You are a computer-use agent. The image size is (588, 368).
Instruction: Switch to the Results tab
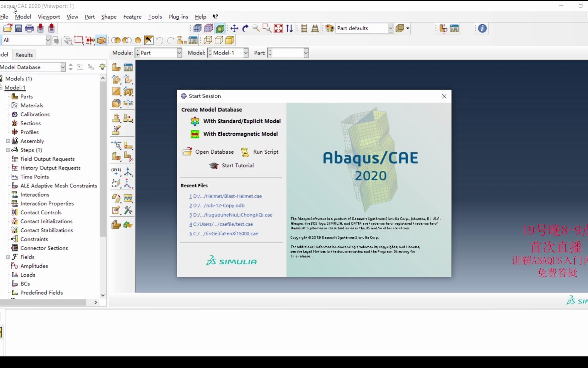point(24,55)
